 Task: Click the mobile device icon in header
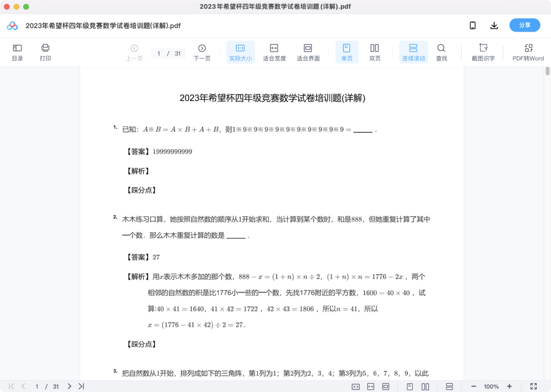[x=472, y=26]
